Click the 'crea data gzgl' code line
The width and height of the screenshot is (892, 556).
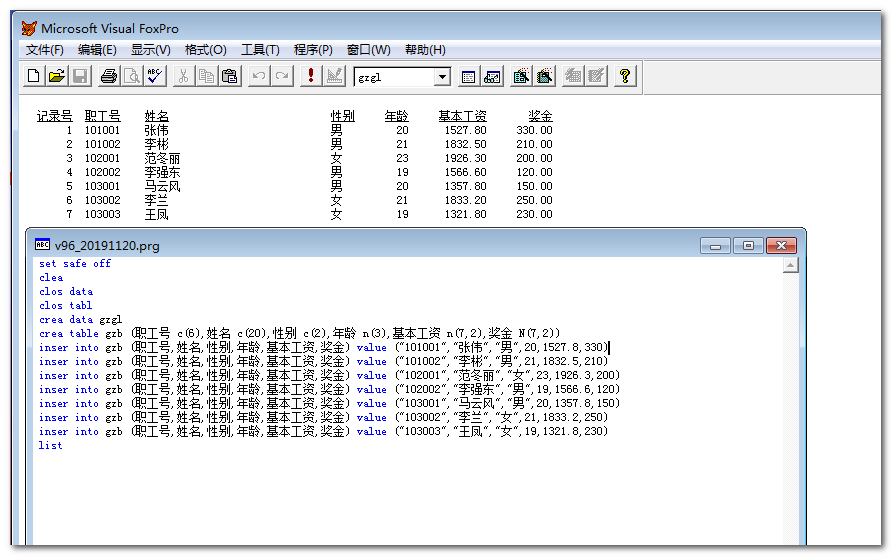81,319
